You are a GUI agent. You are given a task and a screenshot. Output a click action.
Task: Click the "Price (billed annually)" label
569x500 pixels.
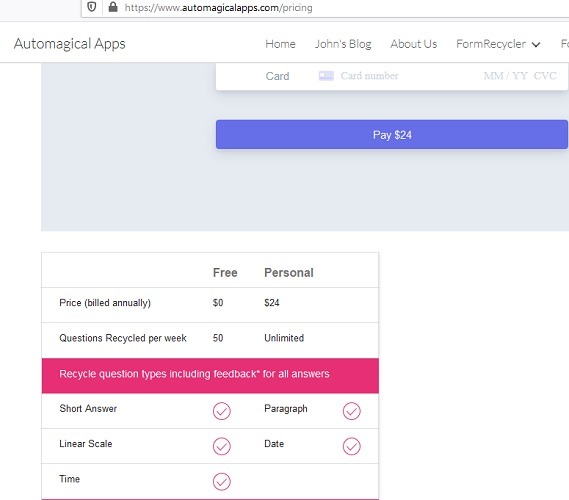(x=105, y=303)
